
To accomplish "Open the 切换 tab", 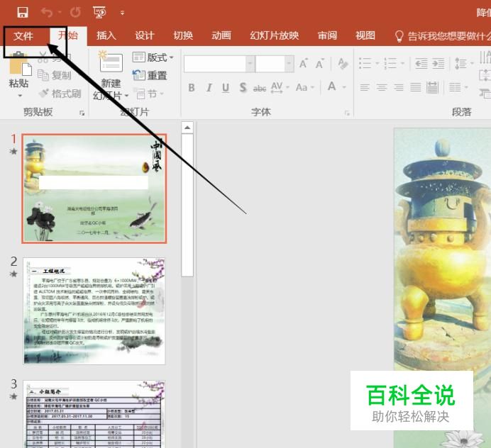I will click(183, 35).
